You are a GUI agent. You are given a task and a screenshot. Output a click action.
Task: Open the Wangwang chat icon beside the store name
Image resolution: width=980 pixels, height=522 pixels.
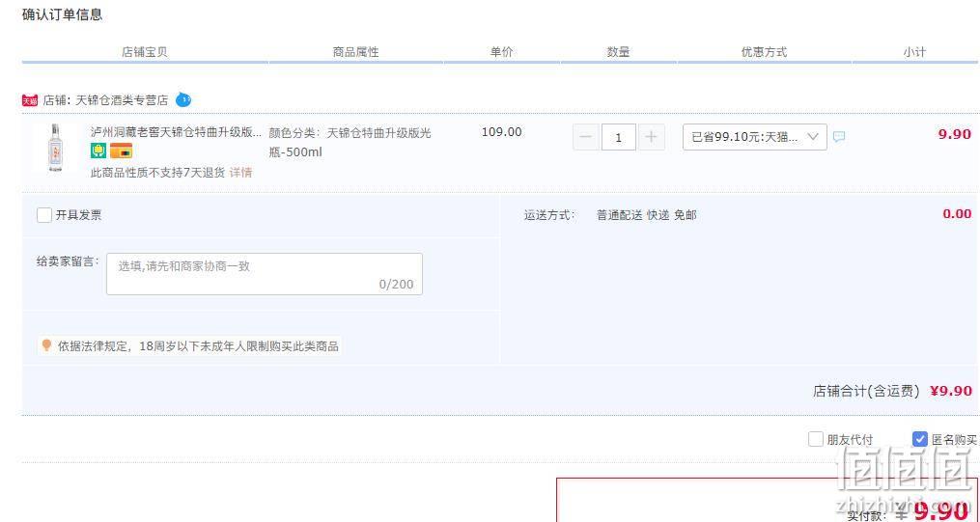(x=183, y=99)
